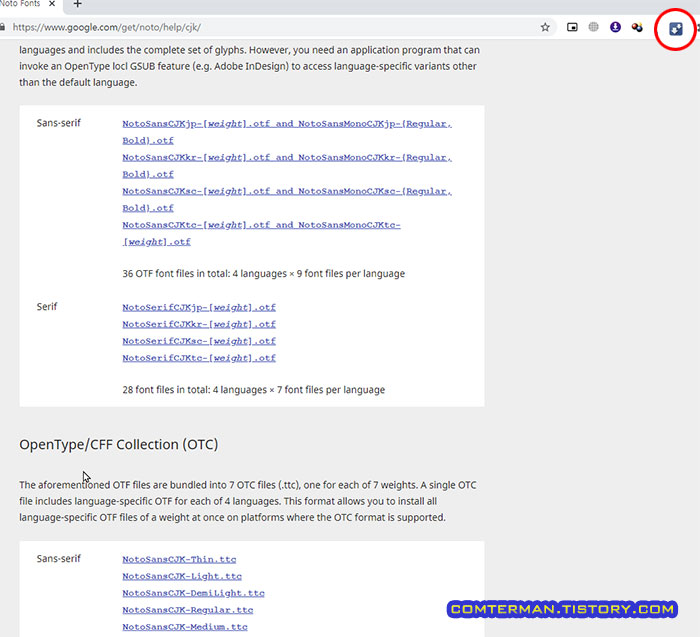Open the NotoSansCJKtc-[weight].otf download link
This screenshot has height=637, width=700.
pos(261,233)
